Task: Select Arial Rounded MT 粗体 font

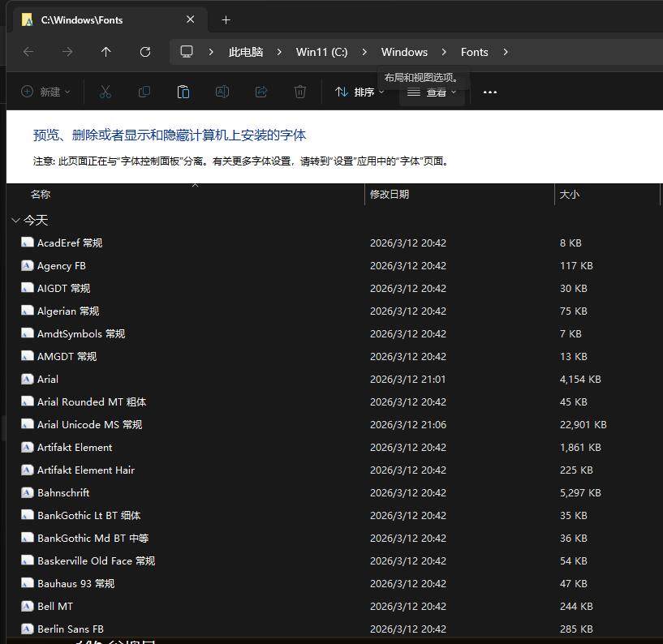Action: (92, 401)
